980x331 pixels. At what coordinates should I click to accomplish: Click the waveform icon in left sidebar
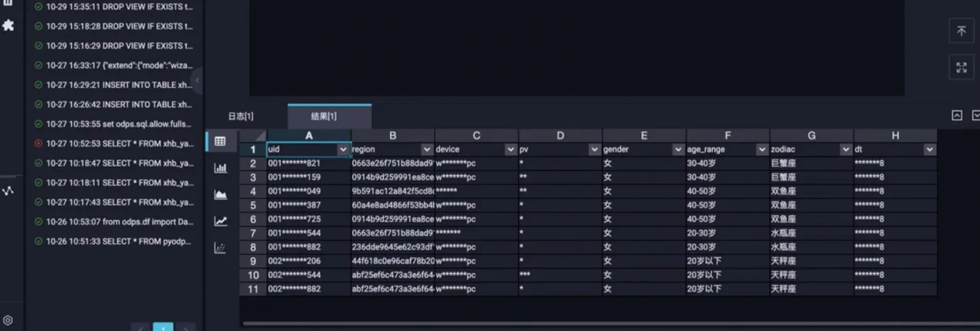[x=8, y=191]
